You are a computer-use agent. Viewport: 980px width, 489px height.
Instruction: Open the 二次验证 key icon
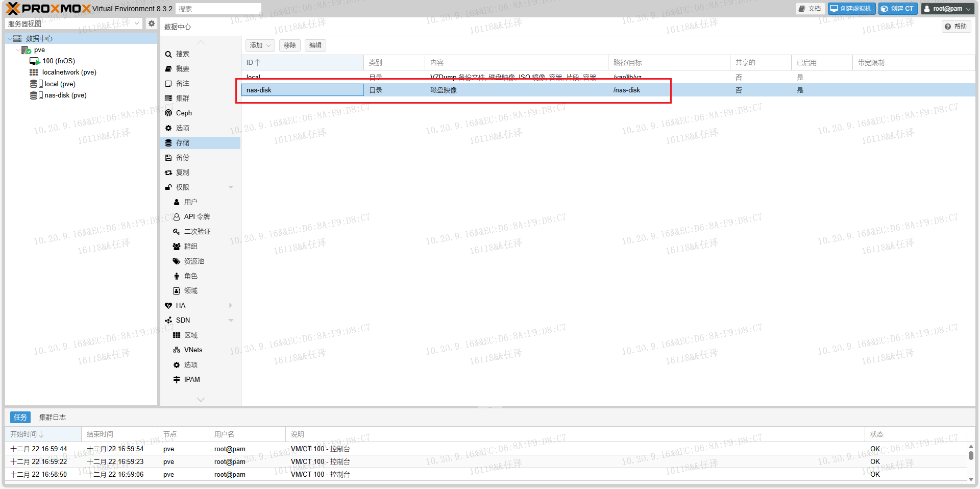177,232
